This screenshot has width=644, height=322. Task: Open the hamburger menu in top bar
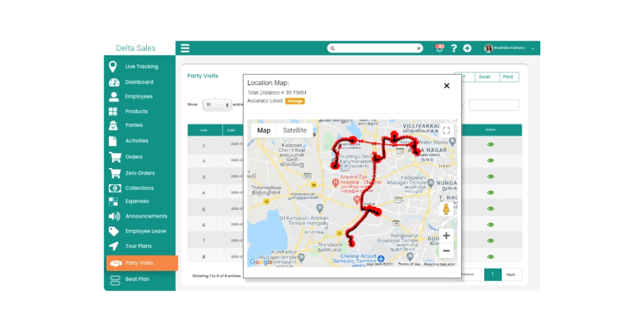click(x=185, y=48)
